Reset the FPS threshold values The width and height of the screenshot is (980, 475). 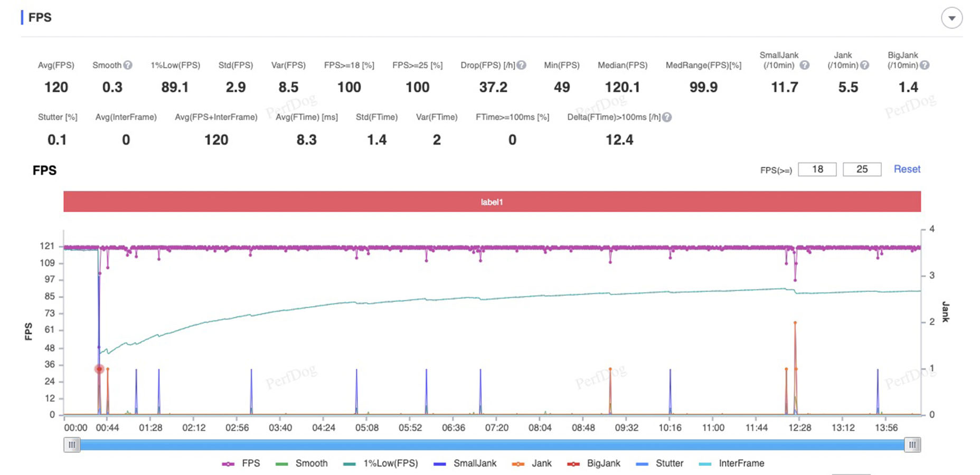[x=907, y=169]
